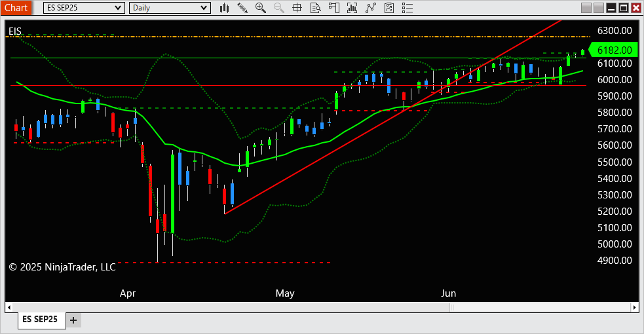Click the 5500.00 price axis label
The height and width of the screenshot is (334, 644).
click(615, 162)
